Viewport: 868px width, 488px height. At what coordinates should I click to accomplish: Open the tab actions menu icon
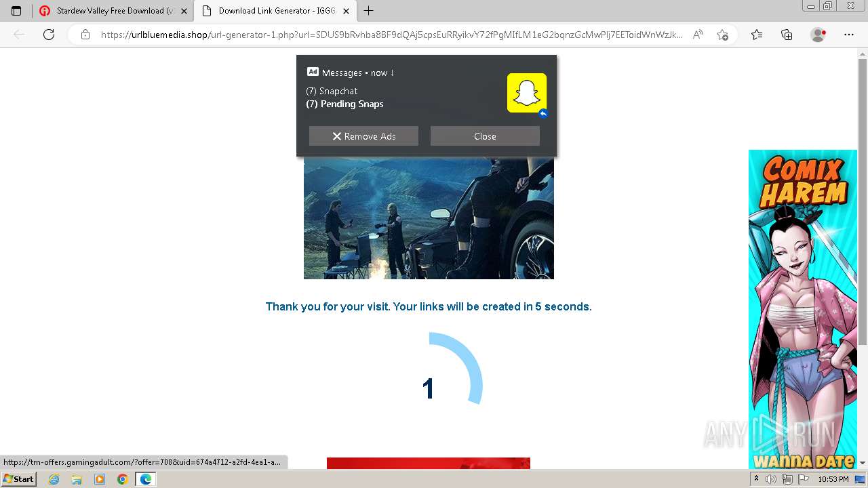16,11
